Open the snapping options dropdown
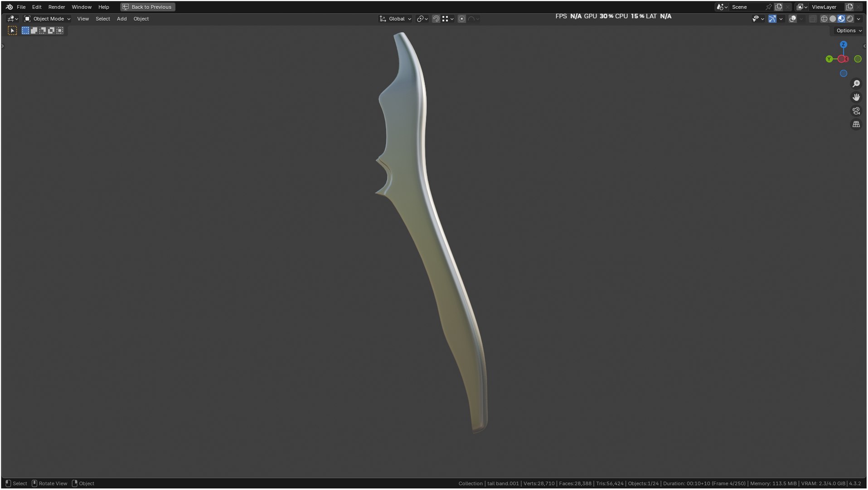868x490 pixels. [448, 19]
